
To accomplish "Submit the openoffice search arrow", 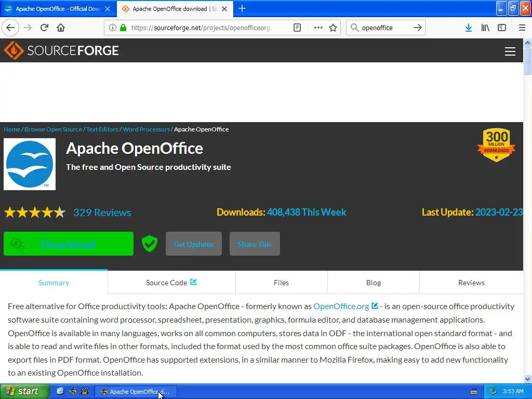I will (418, 28).
